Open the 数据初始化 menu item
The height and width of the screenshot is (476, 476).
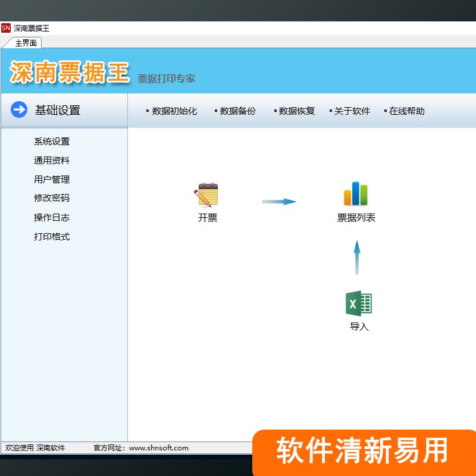[174, 111]
